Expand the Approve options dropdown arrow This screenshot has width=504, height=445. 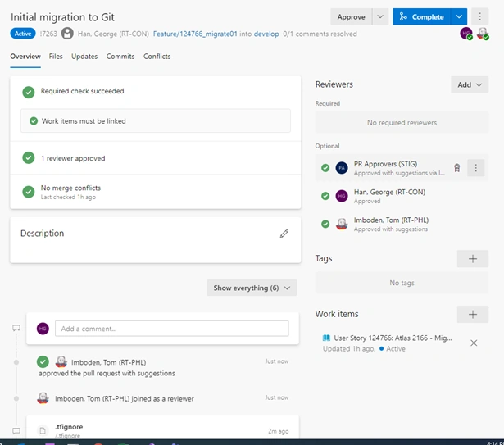tap(380, 16)
